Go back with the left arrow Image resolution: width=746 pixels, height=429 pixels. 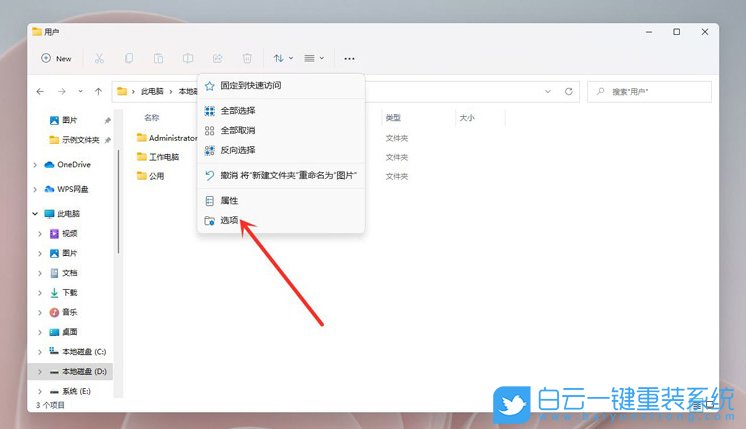pyautogui.click(x=40, y=91)
